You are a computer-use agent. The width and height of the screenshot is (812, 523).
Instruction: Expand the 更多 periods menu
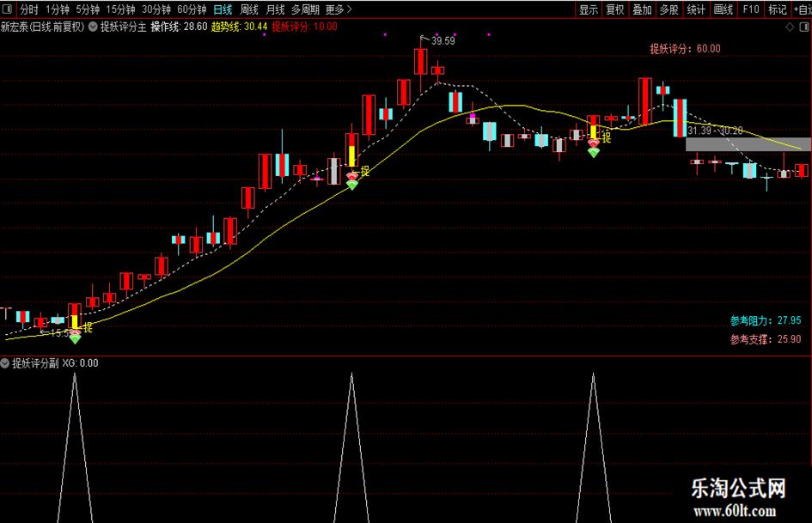click(x=339, y=9)
